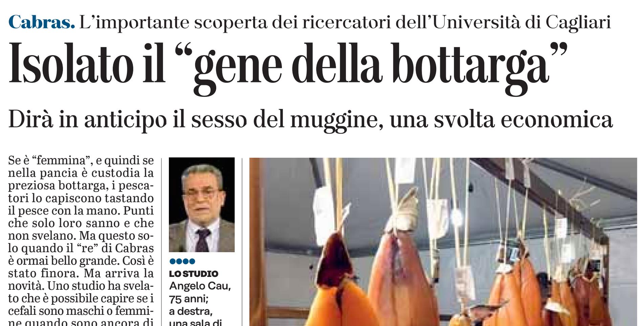The image size is (644, 326).
Task: Click 'Università di Cagliari' in the kicker line
Action: coord(521,22)
